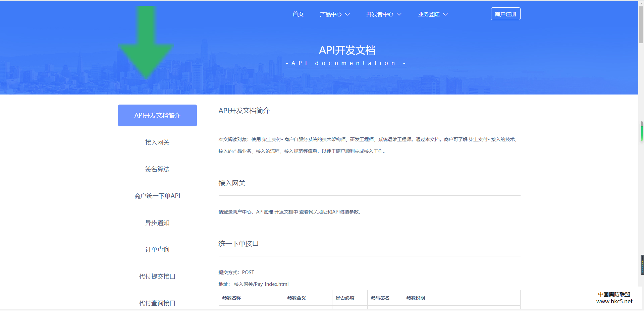This screenshot has height=311, width=644.
Task: Open the 签名算法 sidebar section
Action: coord(157,169)
